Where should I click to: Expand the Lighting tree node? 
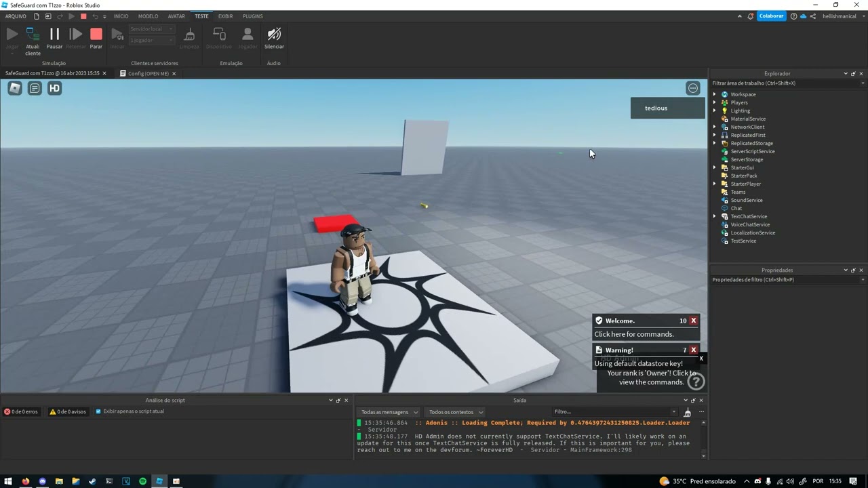[x=715, y=110]
